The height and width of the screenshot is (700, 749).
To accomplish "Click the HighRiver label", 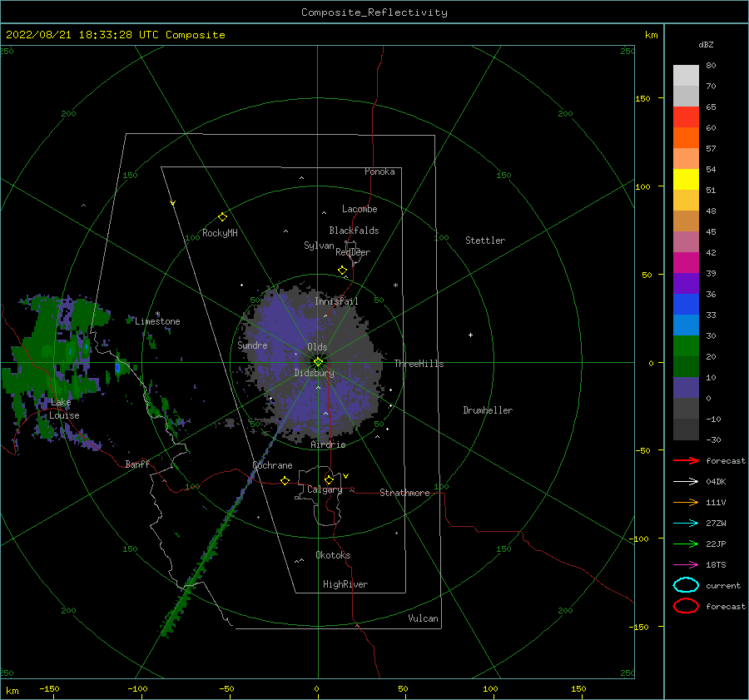I will (x=345, y=584).
